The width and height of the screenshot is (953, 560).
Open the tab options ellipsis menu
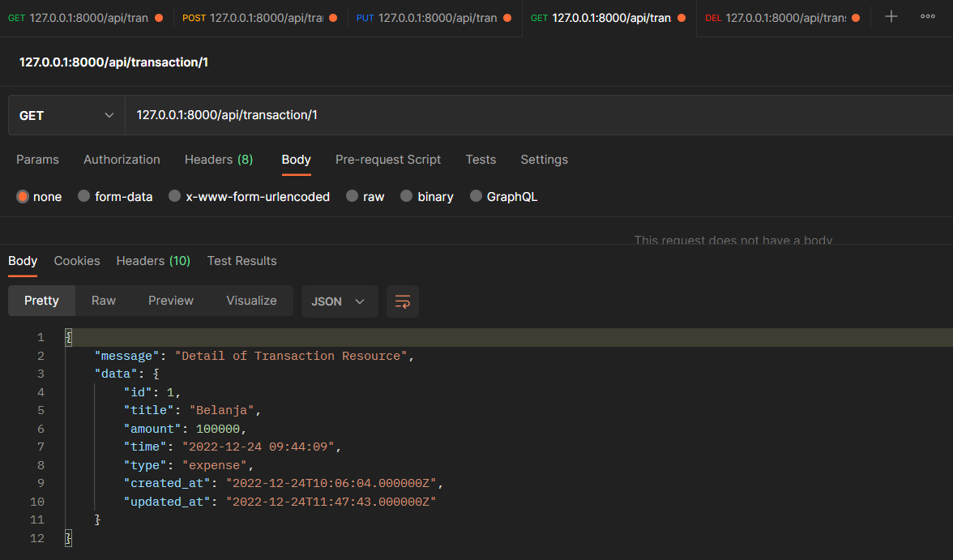pos(927,16)
